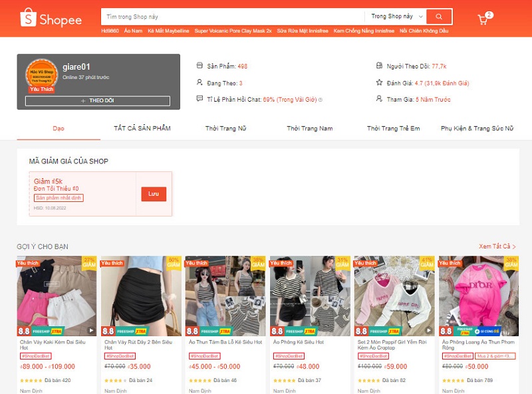Open the Thời Trang Nữ tab
The image size is (532, 394).
pyautogui.click(x=226, y=128)
